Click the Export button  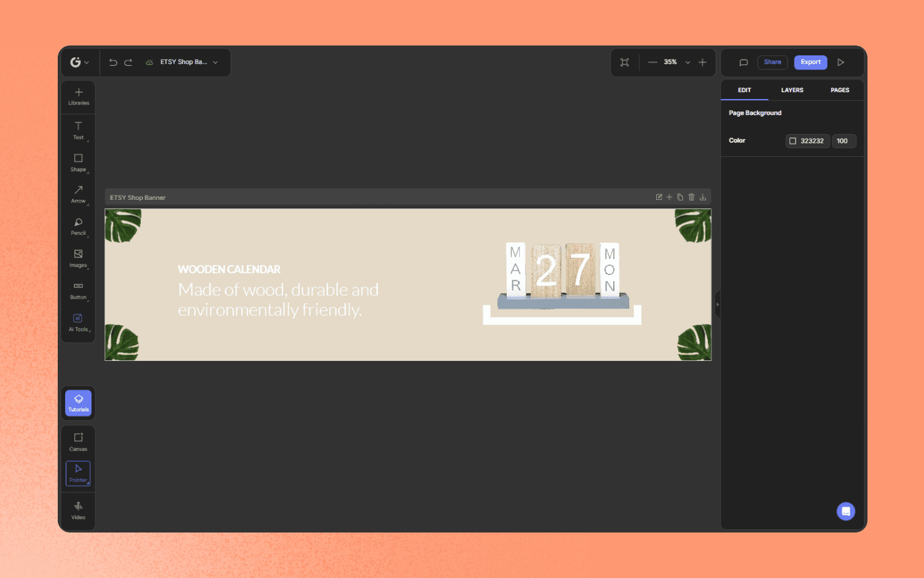pos(811,62)
